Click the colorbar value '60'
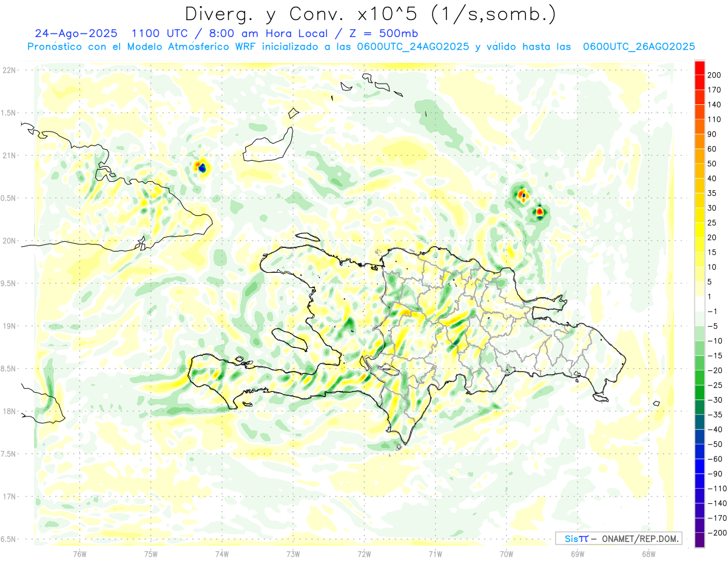This screenshot has height=562, width=728. [x=712, y=149]
